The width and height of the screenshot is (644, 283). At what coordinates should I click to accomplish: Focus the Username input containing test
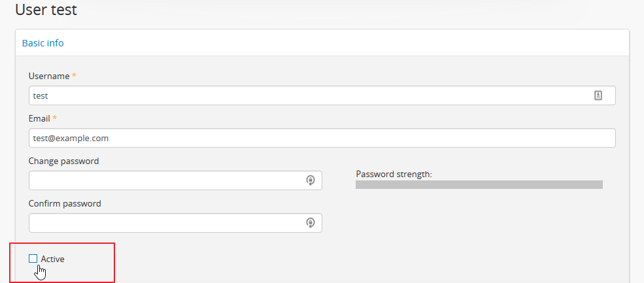307,95
